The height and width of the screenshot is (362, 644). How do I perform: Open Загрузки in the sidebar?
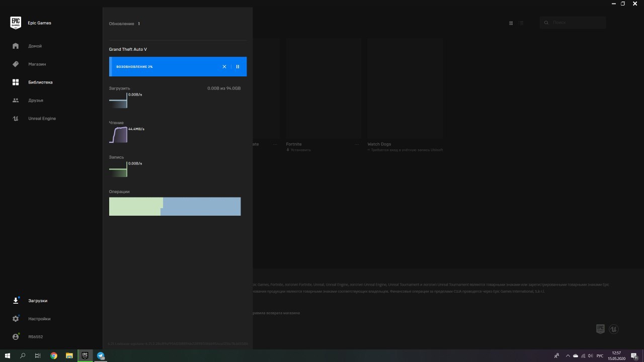tap(30, 301)
